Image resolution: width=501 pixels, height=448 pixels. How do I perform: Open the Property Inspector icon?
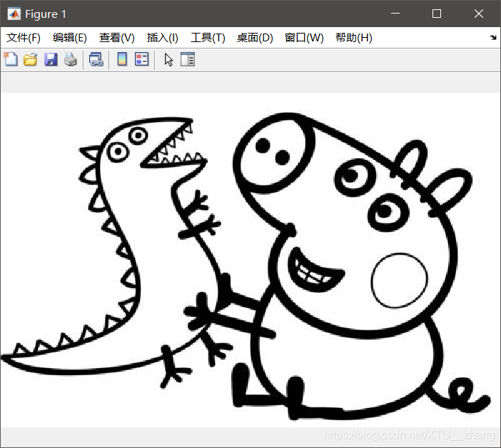click(x=188, y=60)
